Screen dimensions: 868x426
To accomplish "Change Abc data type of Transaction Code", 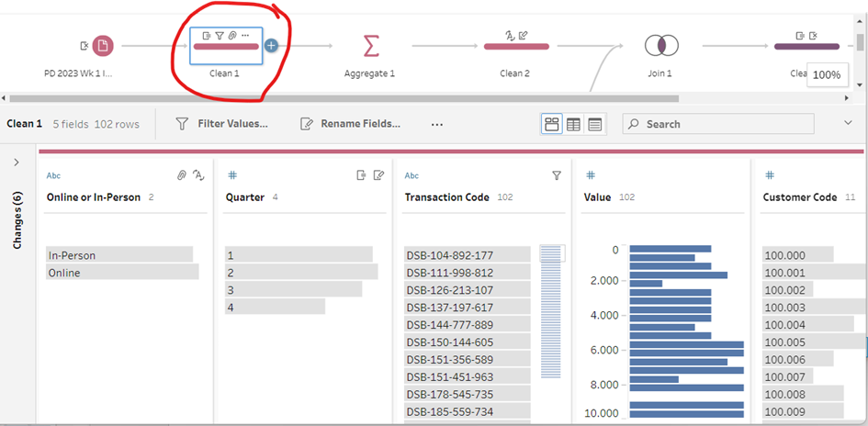I will click(x=411, y=176).
